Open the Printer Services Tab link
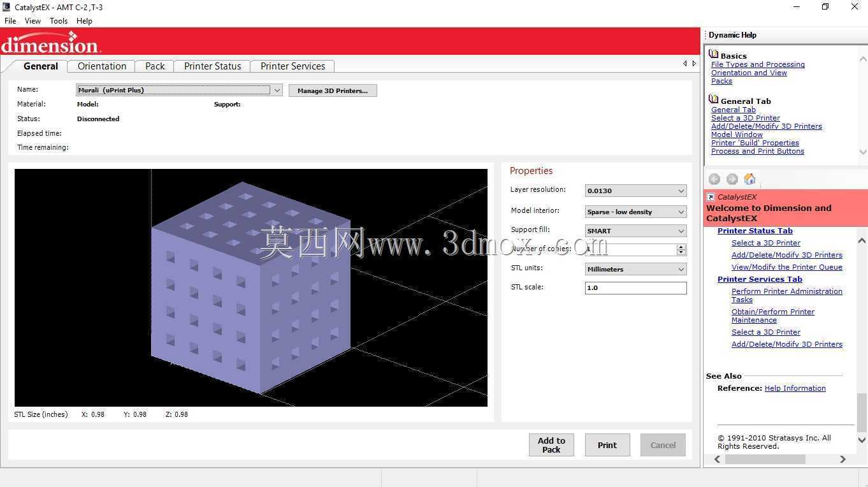 coord(760,279)
